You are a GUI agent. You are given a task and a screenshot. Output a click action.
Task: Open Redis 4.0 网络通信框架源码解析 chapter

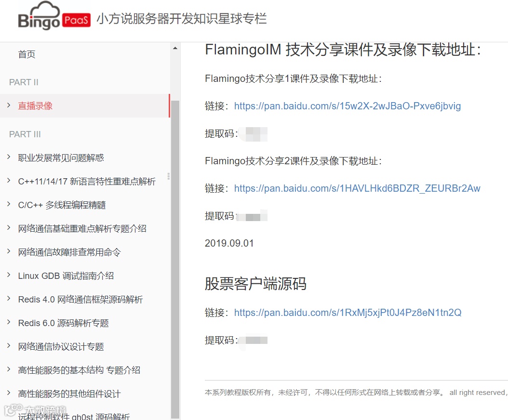coord(80,300)
